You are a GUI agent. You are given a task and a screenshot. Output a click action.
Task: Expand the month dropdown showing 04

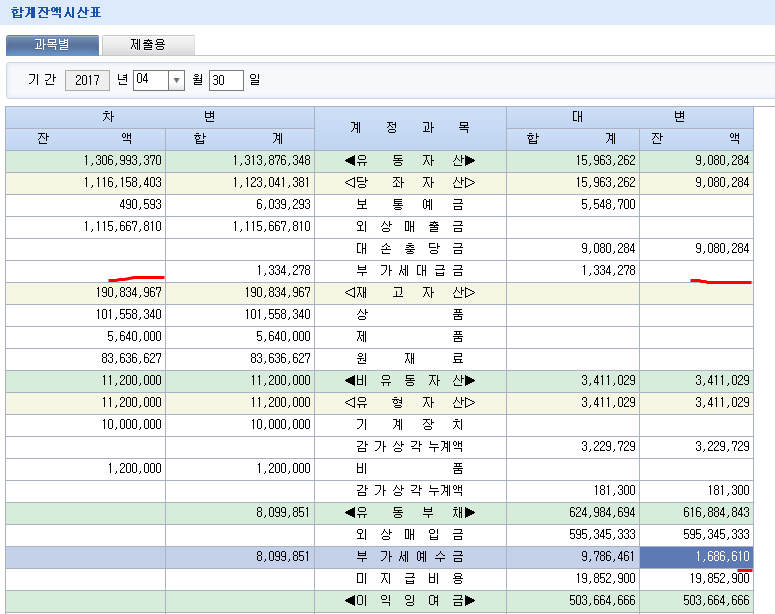click(x=176, y=80)
